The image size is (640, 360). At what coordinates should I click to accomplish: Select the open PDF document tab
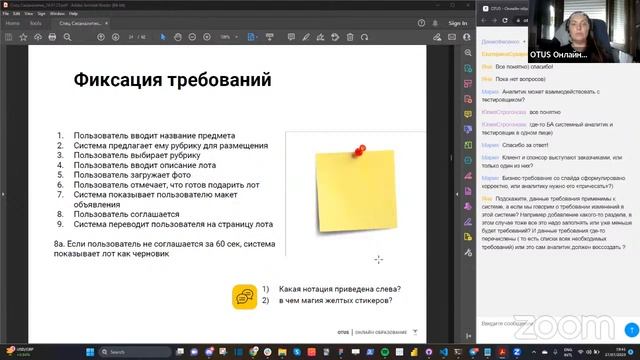pos(80,23)
